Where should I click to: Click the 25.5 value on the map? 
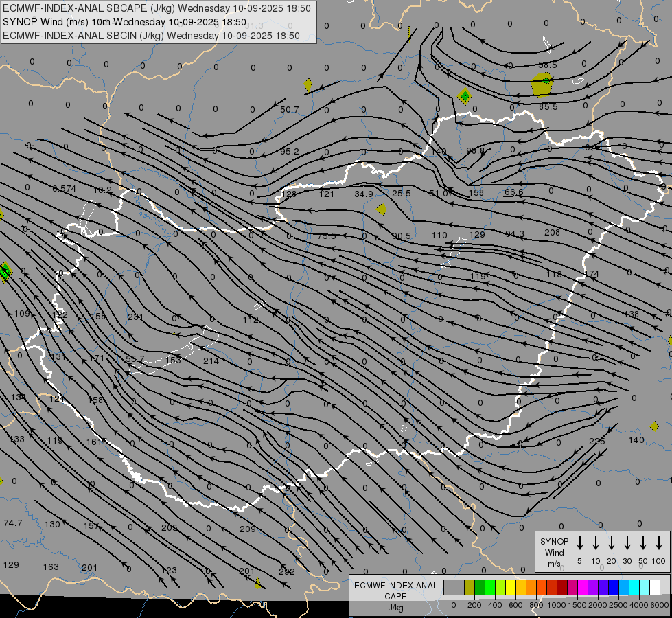[401, 194]
